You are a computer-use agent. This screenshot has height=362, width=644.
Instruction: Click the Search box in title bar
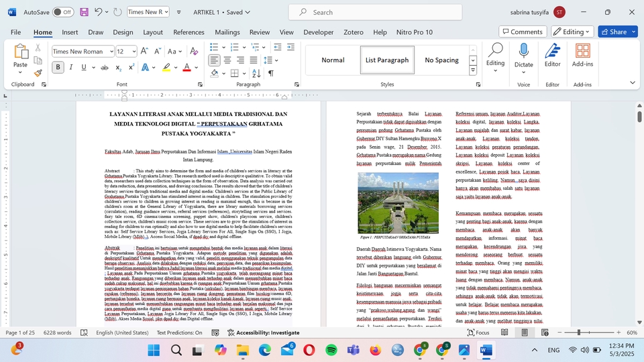coord(375,12)
